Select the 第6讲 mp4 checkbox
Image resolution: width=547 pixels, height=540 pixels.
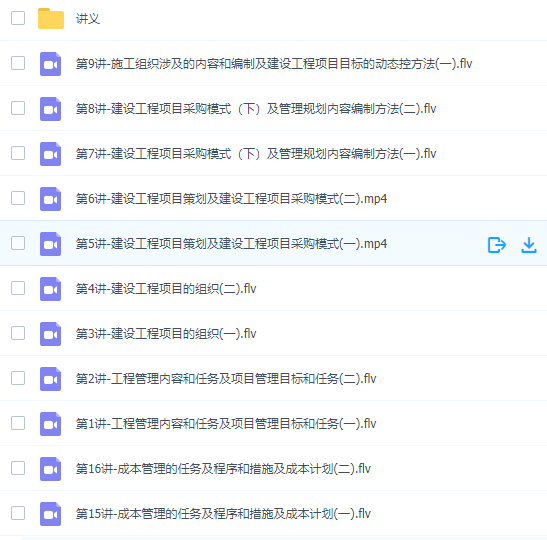point(18,198)
